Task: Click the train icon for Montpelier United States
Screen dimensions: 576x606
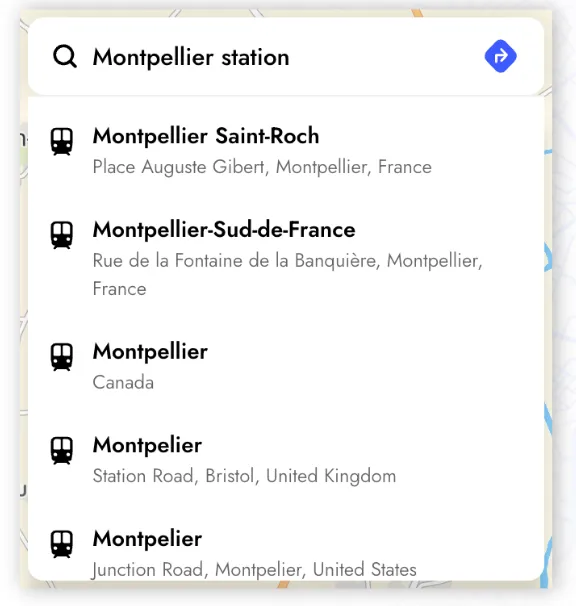Action: pyautogui.click(x=62, y=544)
